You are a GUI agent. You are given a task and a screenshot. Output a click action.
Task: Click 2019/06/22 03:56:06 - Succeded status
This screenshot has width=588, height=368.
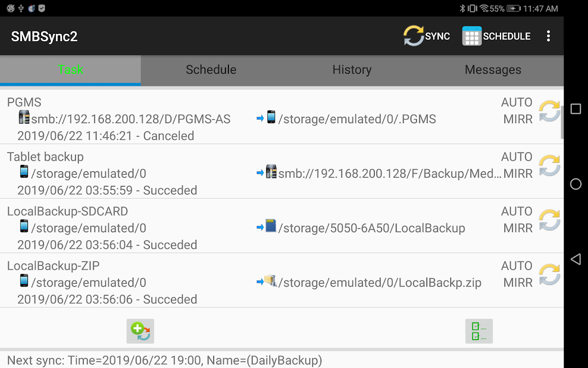(x=107, y=299)
